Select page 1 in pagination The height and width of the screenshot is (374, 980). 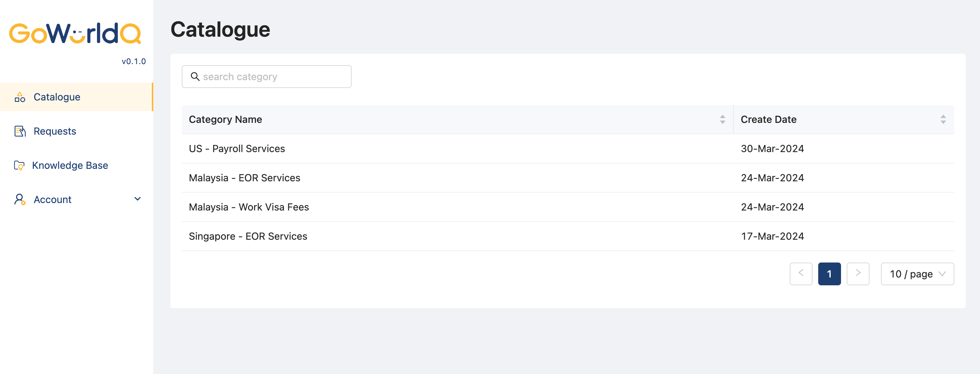[829, 274]
